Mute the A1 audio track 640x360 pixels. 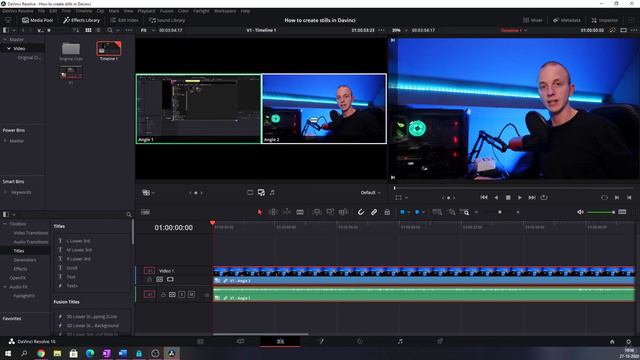[x=191, y=294]
